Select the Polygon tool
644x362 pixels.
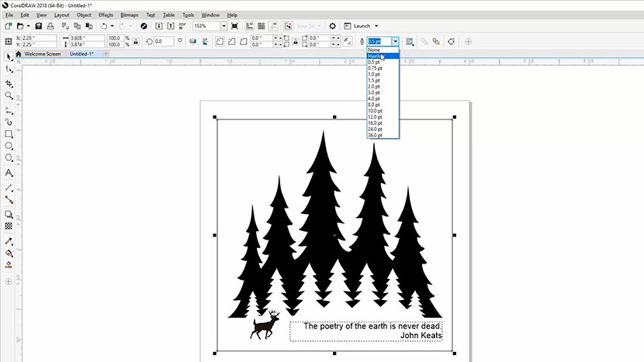(9, 158)
